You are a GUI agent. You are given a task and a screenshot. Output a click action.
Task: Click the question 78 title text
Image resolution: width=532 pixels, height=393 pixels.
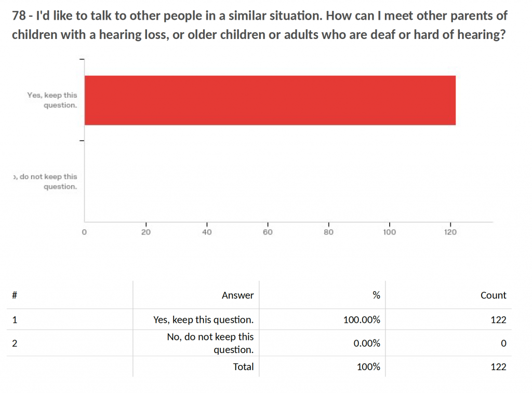(260, 25)
